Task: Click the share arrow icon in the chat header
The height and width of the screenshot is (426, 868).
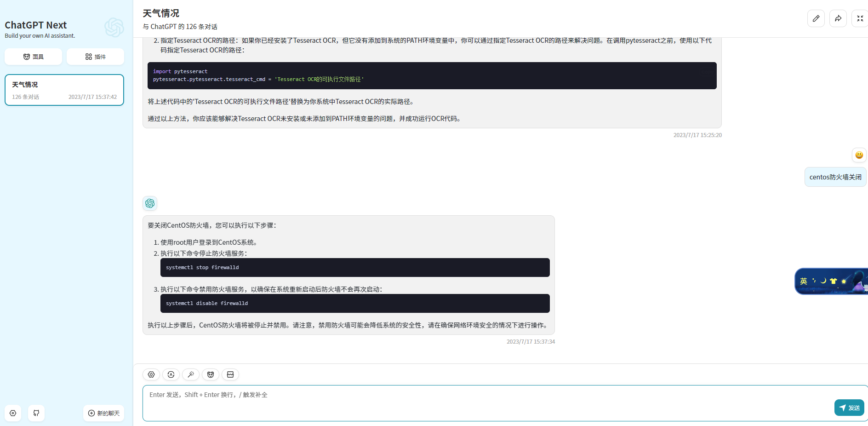Action: coord(838,18)
